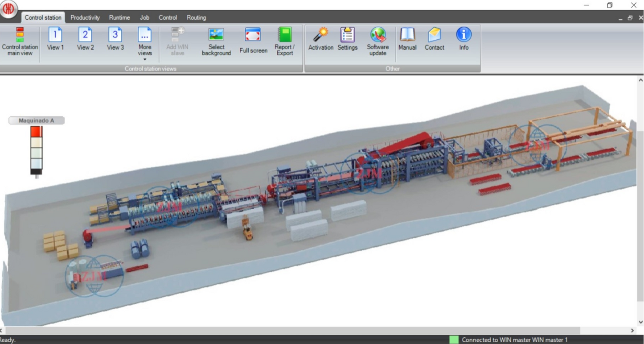The width and height of the screenshot is (644, 344).
Task: Click the red signal light segment
Action: (x=36, y=132)
